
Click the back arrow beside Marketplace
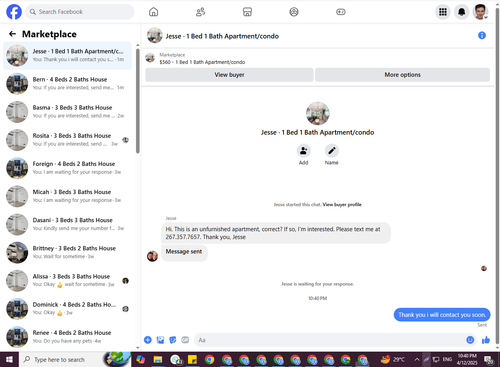[x=12, y=34]
